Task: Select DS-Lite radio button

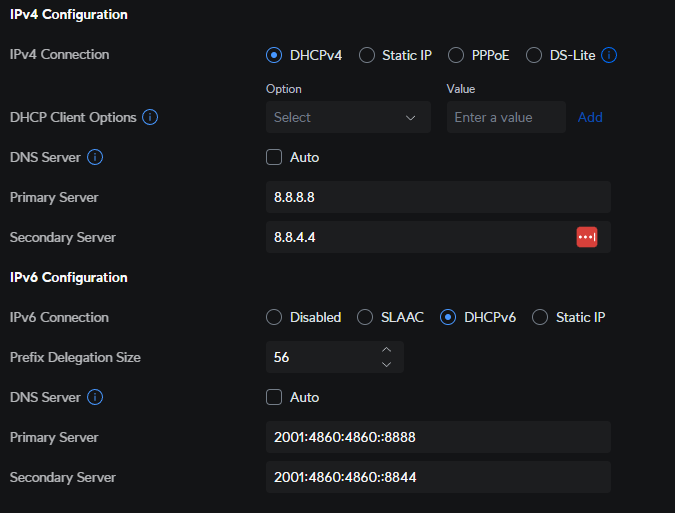Action: [533, 55]
